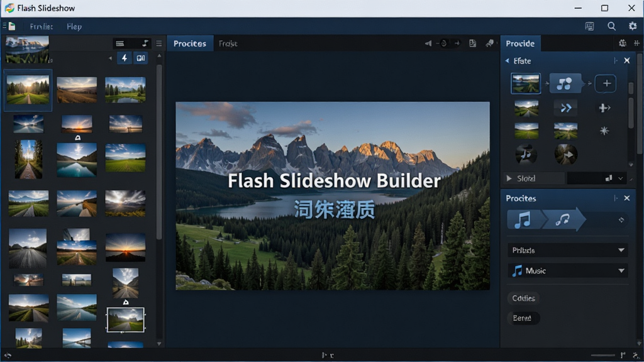Click the library scrollbar down arrow
Viewport: 644px width, 362px height.
tap(159, 344)
